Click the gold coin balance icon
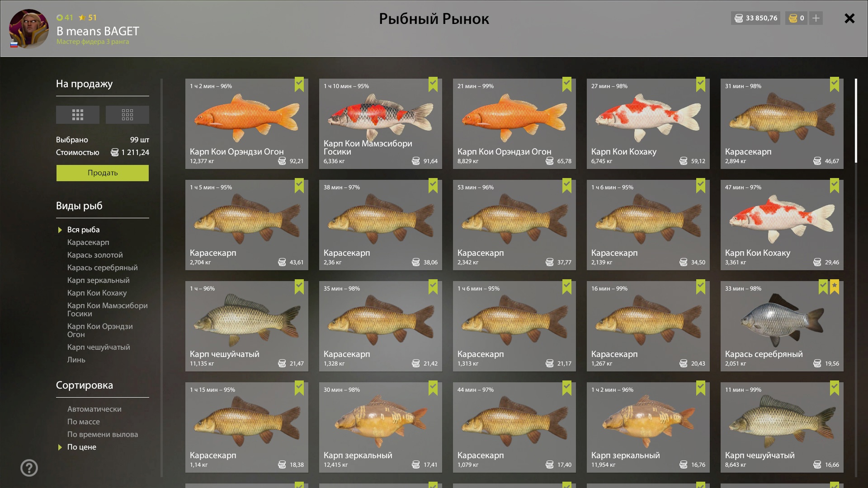The width and height of the screenshot is (868, 488). click(793, 18)
